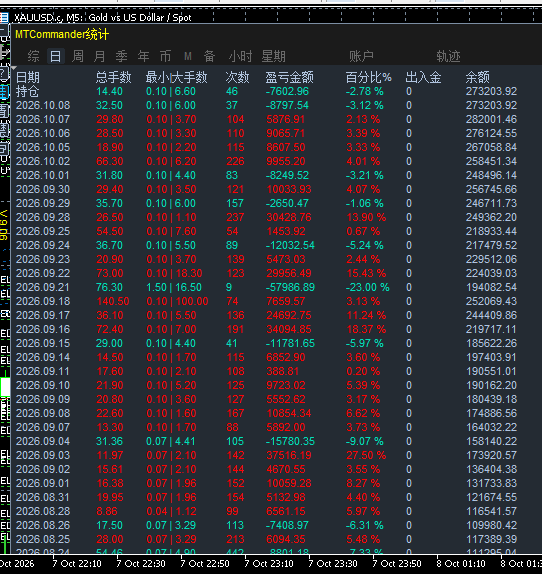Screen dimensions: 542x574
Task: Open the 月 monthly tab
Action: [x=100, y=56]
